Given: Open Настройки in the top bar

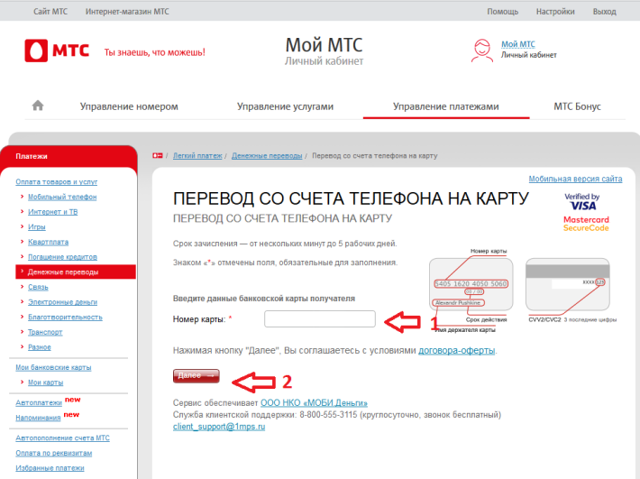Looking at the screenshot, I should point(555,11).
